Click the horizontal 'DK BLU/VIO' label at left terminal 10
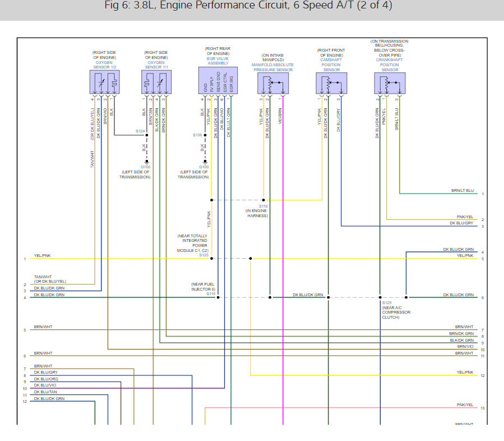This screenshot has height=441, width=504. [x=45, y=385]
